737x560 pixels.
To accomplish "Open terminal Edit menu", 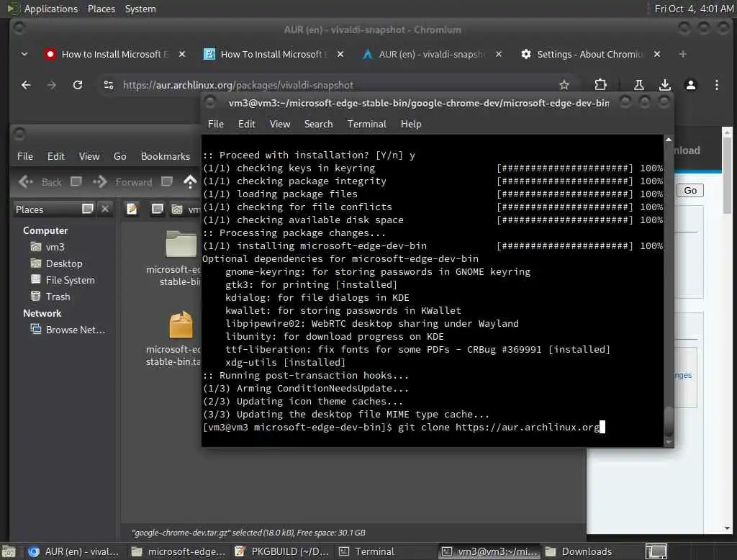I will point(246,124).
